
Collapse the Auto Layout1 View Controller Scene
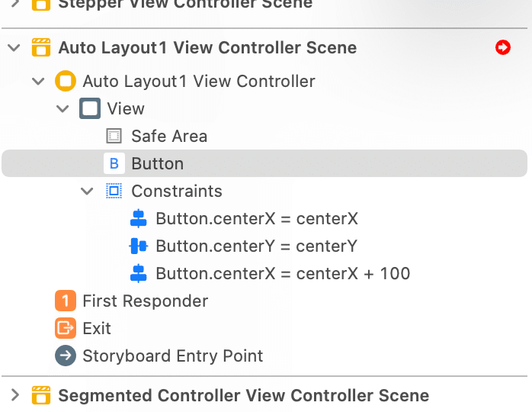pyautogui.click(x=14, y=47)
